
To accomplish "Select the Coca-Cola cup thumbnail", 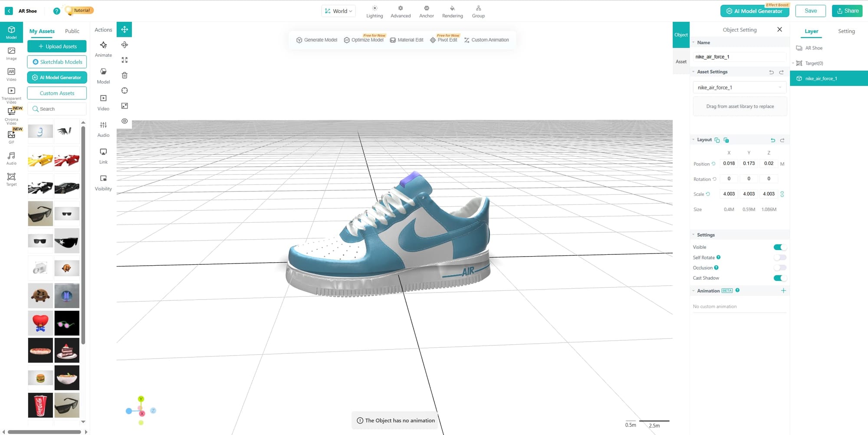I will coord(40,405).
